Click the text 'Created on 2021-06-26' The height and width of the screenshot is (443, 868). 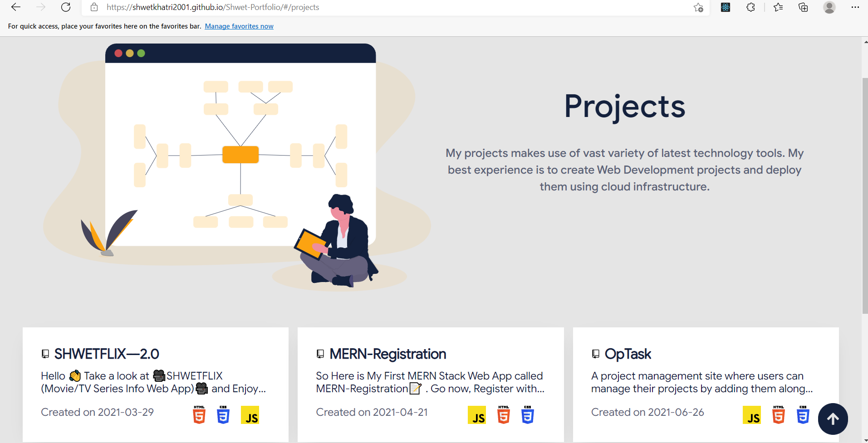(x=647, y=412)
